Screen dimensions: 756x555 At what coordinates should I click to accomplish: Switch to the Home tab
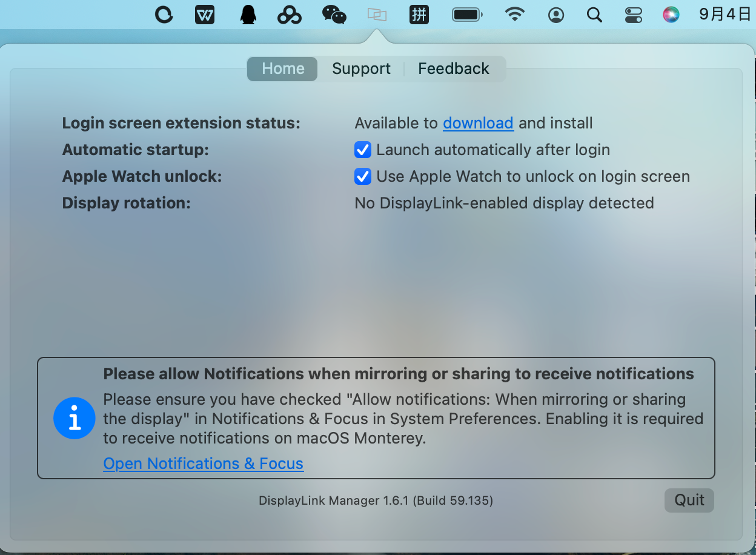point(283,69)
